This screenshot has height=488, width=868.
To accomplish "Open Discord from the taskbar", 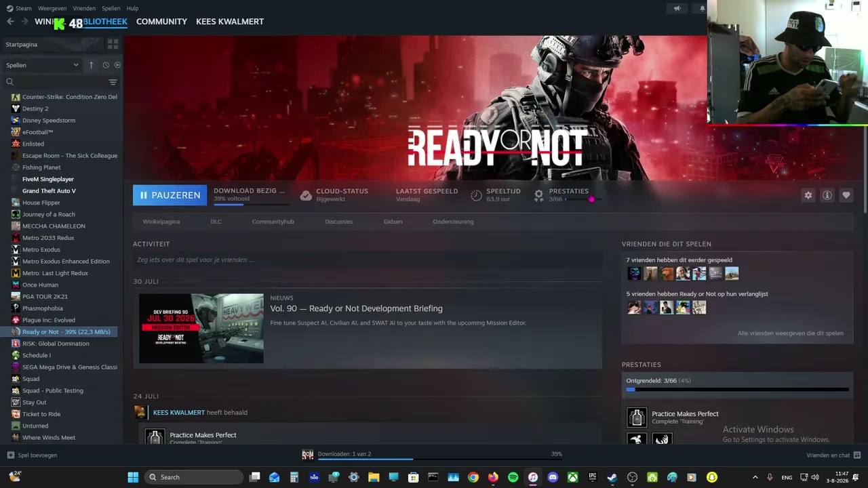I will pos(553,477).
